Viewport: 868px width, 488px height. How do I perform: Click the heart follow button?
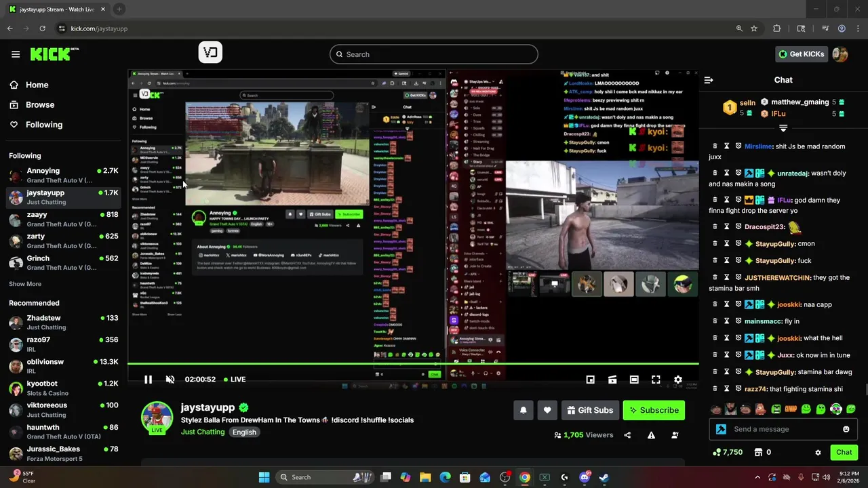[547, 410]
